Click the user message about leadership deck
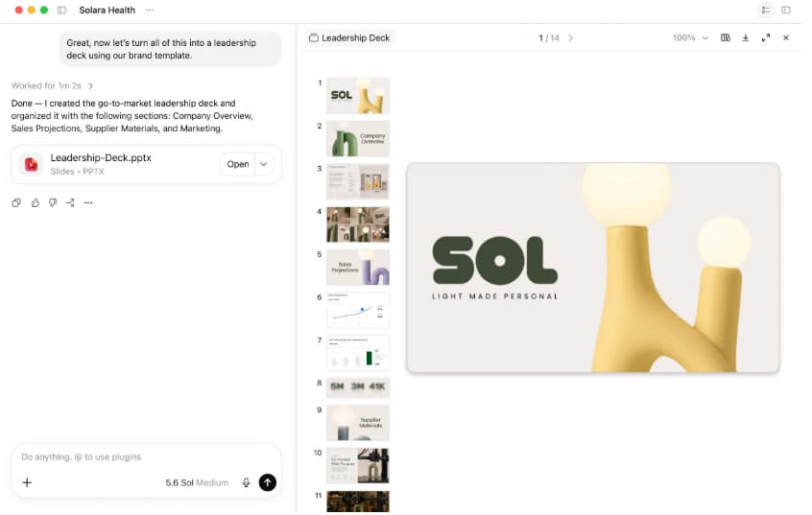The height and width of the screenshot is (515, 812). coord(172,50)
